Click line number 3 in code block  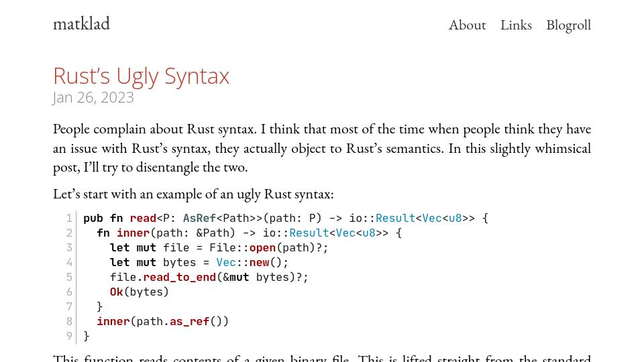coord(69,247)
